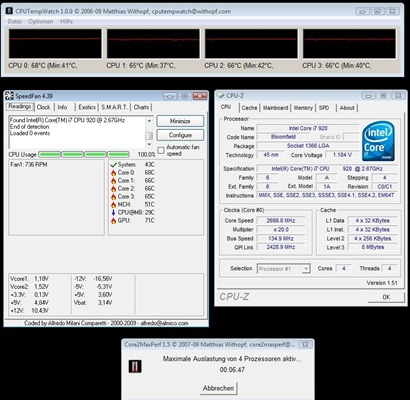This screenshot has height=400, width=410.
Task: Click the flame icon beside Core 0
Action: tap(113, 173)
